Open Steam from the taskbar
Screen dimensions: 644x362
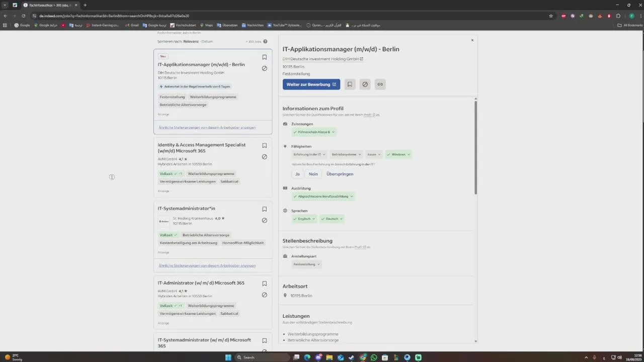tap(352, 357)
